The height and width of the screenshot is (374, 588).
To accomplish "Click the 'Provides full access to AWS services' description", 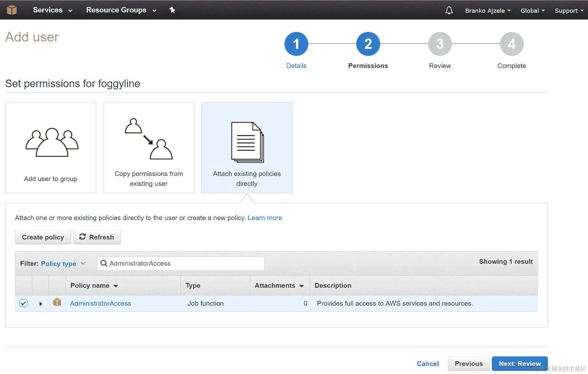I will point(395,303).
